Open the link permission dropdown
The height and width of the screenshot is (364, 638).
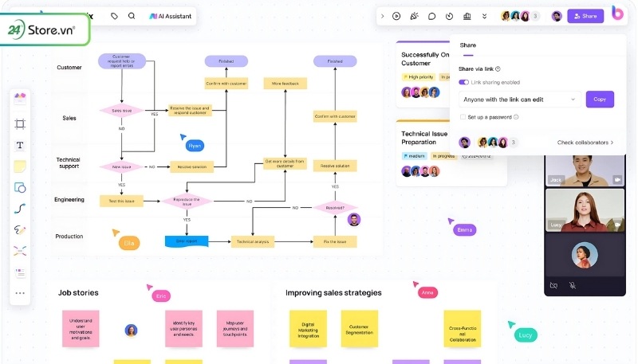coord(519,100)
